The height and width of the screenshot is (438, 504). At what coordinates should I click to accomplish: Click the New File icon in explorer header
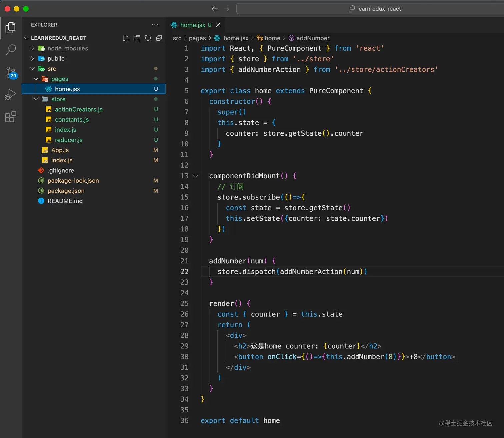click(x=126, y=38)
